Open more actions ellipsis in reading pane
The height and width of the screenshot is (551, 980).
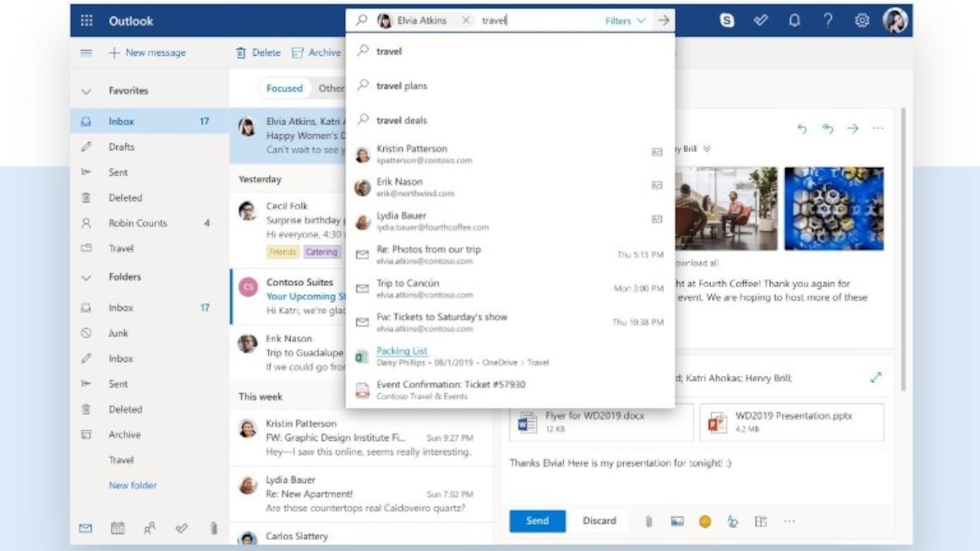point(878,128)
